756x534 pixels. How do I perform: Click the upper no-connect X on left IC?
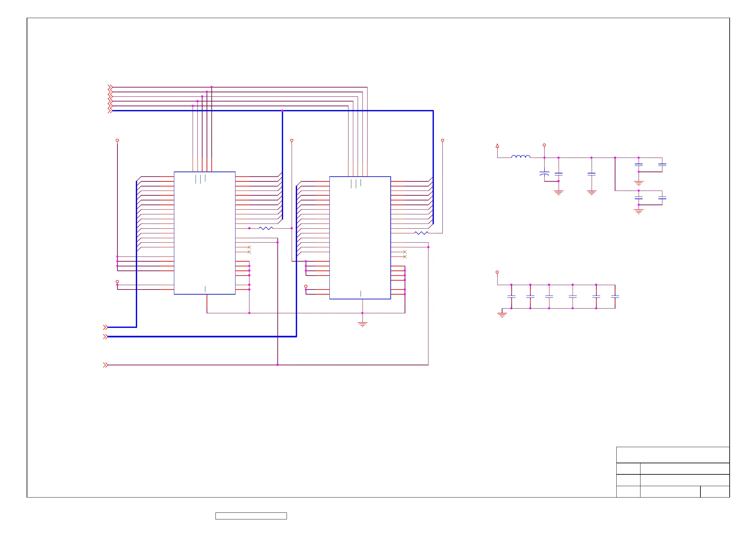click(x=249, y=247)
